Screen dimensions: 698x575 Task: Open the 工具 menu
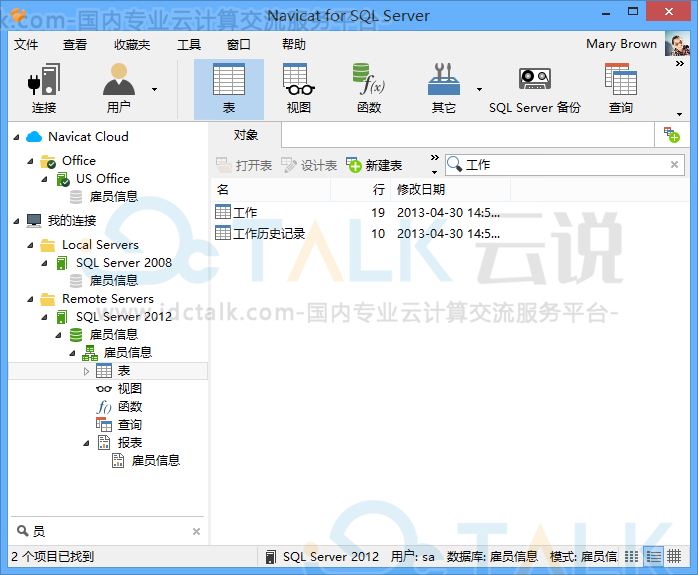189,45
